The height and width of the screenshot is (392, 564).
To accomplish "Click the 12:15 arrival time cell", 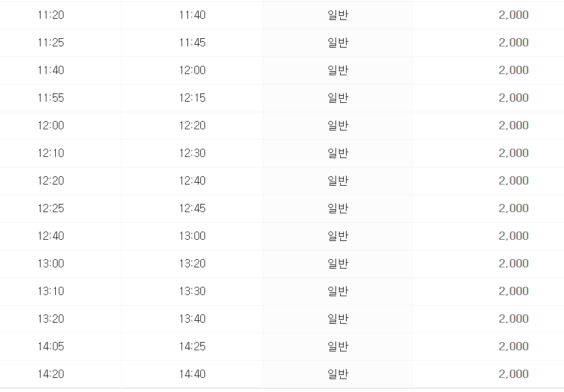I will (193, 98).
